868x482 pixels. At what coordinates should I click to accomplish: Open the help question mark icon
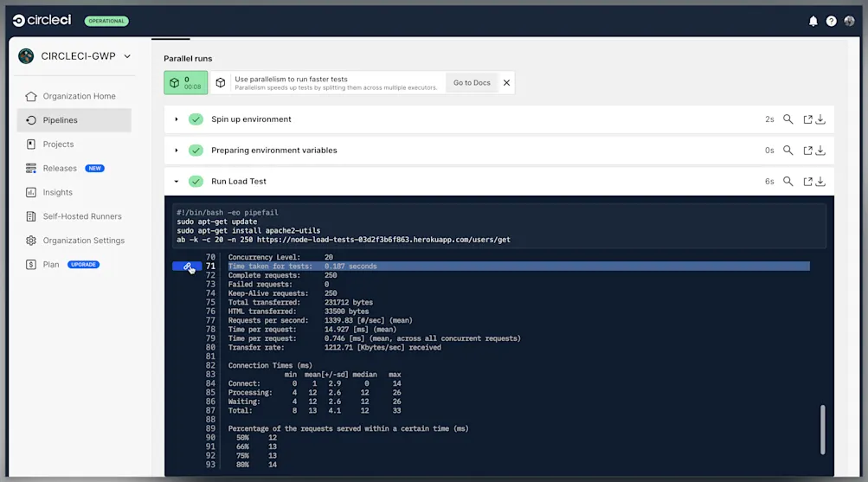tap(831, 21)
